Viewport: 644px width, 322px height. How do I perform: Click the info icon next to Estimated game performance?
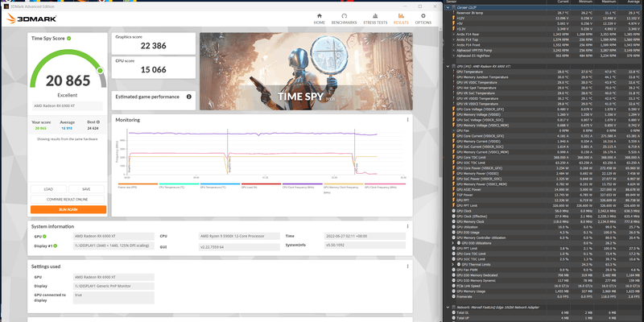189,97
